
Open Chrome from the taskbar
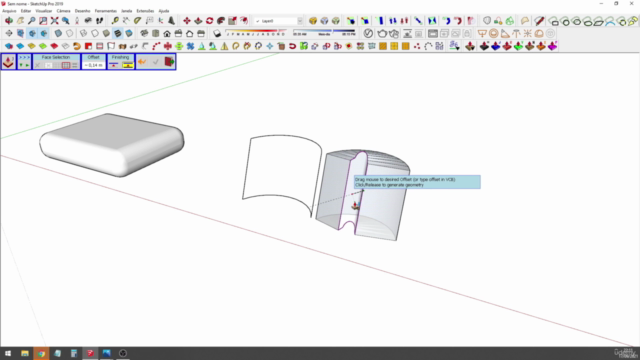pos(41,353)
